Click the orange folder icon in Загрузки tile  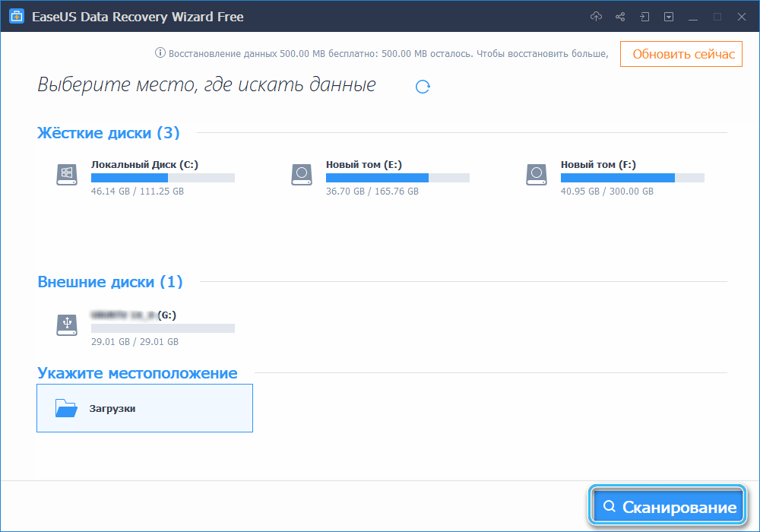pos(67,408)
